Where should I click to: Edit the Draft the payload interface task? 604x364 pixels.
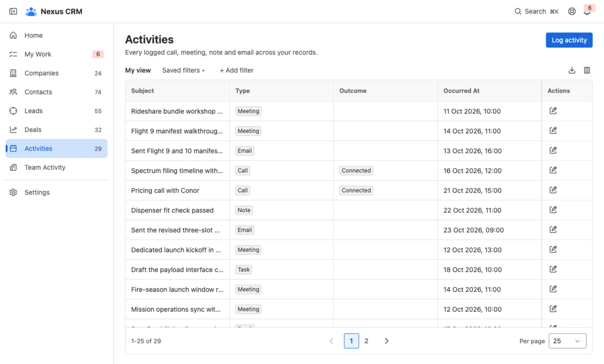pyautogui.click(x=553, y=269)
